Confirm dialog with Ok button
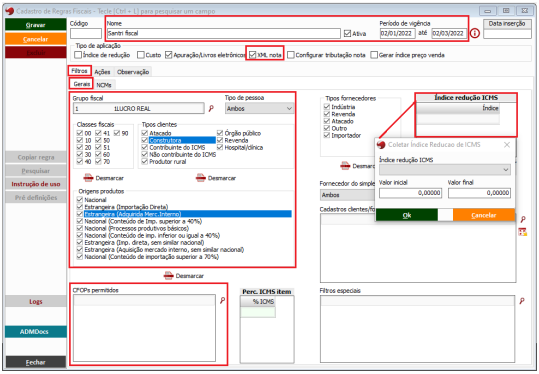Screen dimensions: 539x374 click(x=407, y=215)
